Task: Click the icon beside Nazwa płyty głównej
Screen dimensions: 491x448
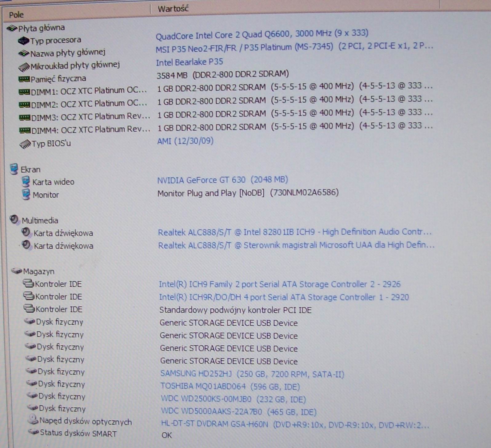Action: [24, 54]
